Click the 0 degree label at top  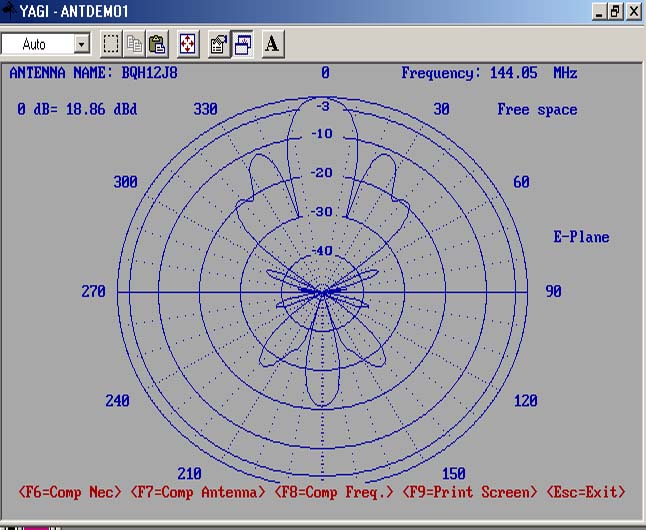click(325, 73)
